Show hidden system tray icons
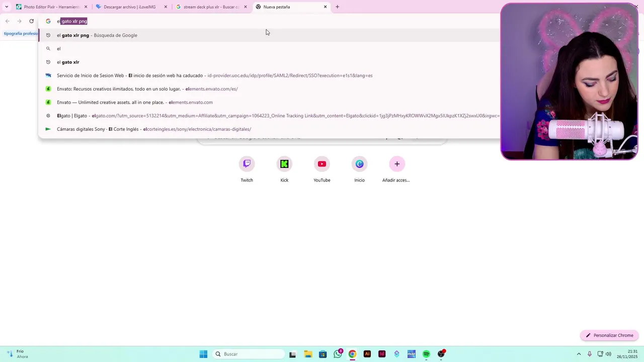 [579, 354]
